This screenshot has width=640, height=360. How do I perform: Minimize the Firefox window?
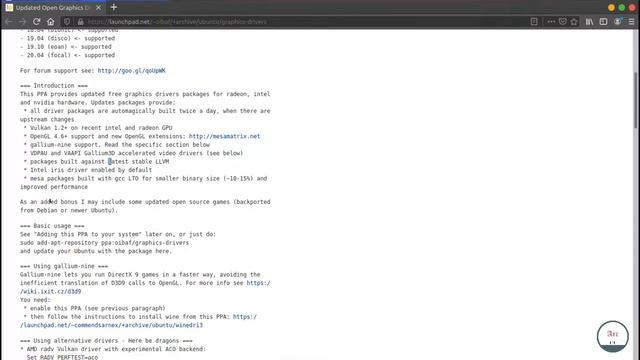click(x=611, y=7)
